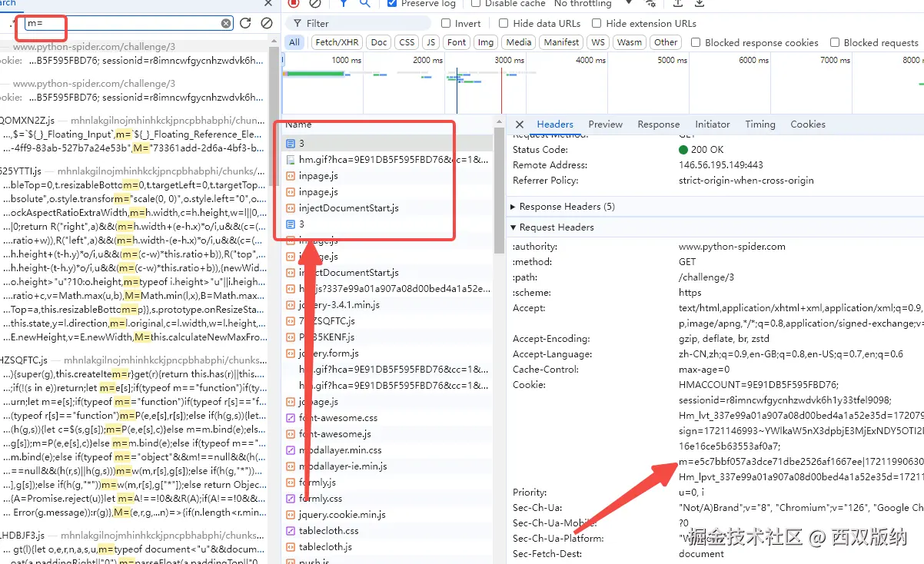Filter requests by JS type
This screenshot has width=924, height=564.
[431, 42]
